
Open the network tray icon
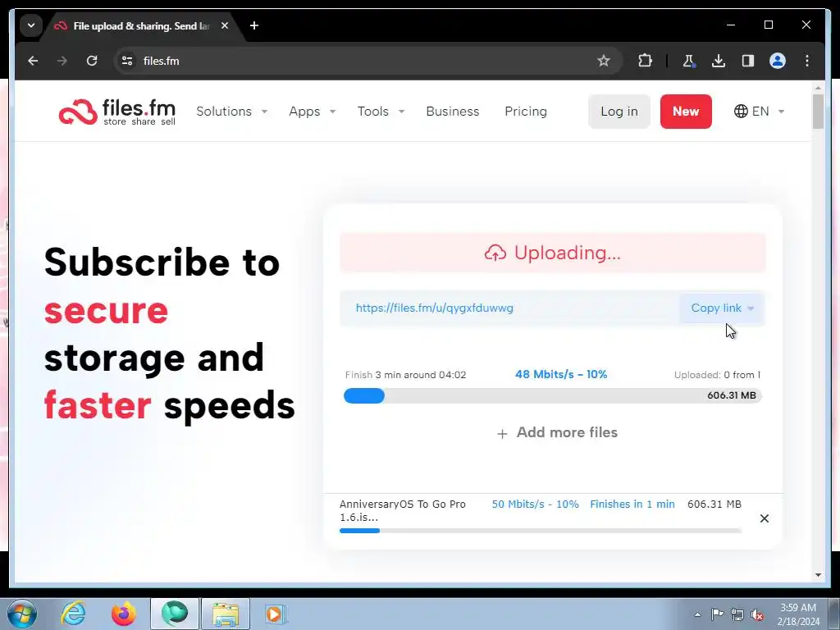tap(737, 614)
